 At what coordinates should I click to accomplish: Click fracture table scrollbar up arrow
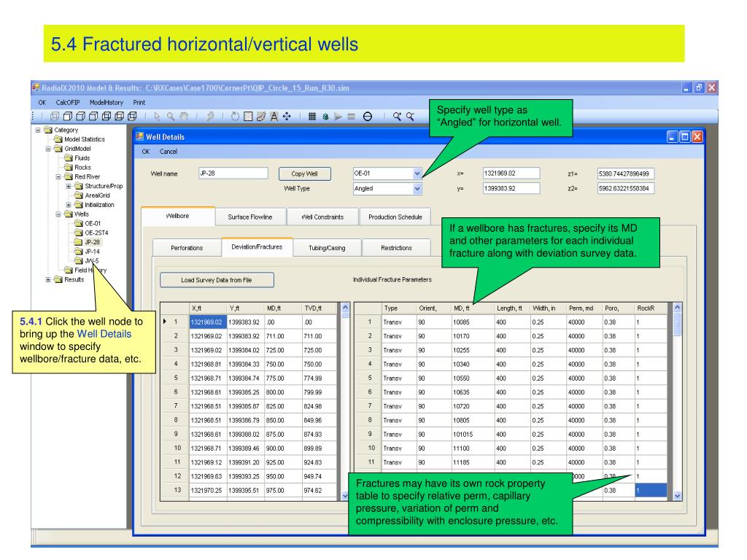[678, 308]
